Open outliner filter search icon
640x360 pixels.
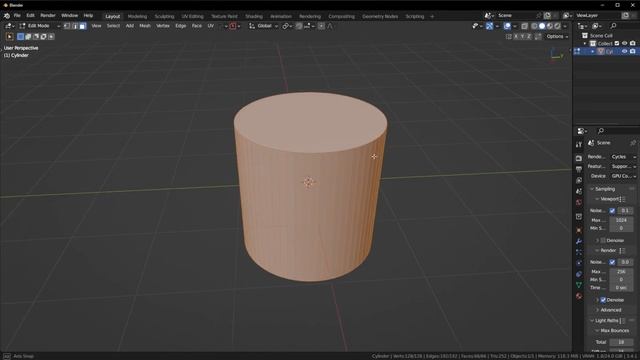[613, 26]
